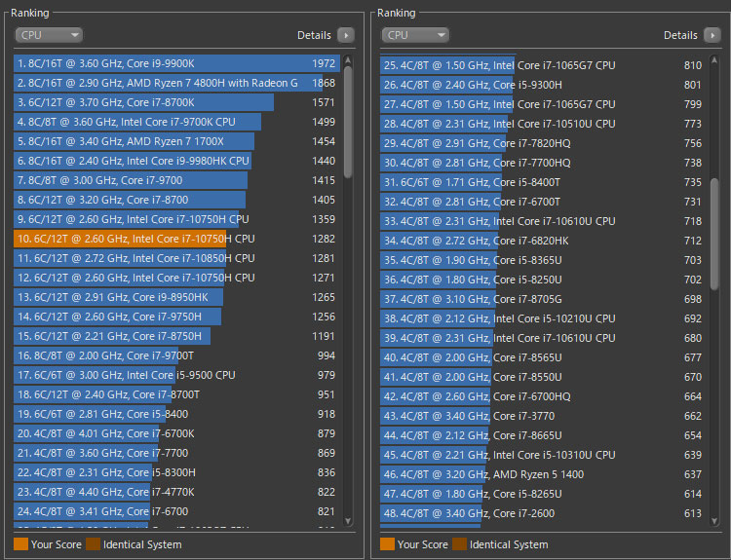
Task: Select the Core i9-9980HK CPU row
Action: pyautogui.click(x=177, y=162)
